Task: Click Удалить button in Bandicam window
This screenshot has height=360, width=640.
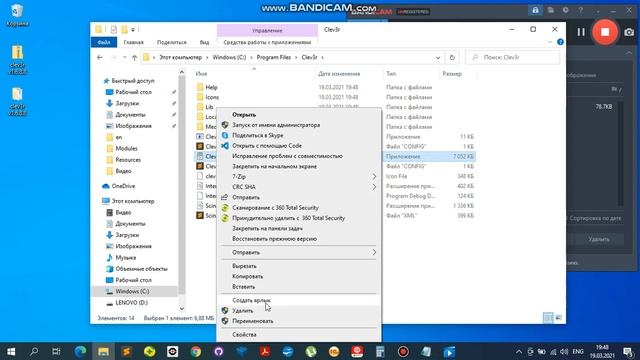Action: tap(599, 239)
